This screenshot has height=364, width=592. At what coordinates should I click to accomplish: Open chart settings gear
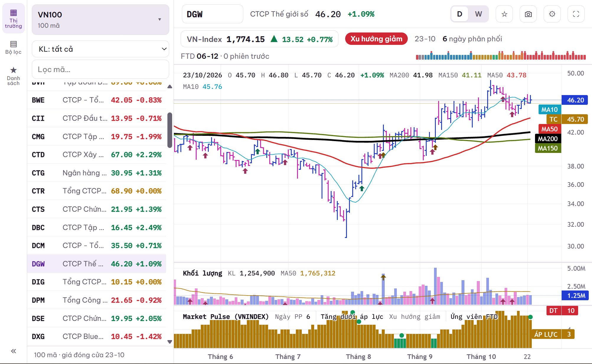coord(552,14)
